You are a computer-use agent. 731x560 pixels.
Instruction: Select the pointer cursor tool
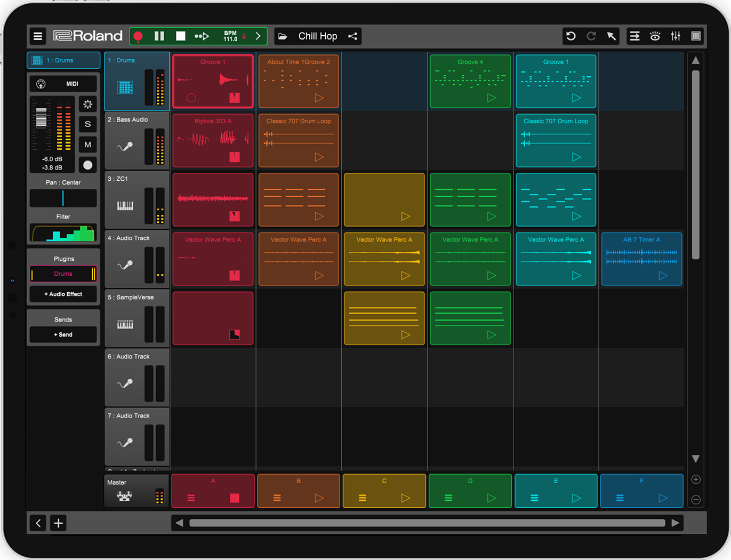click(x=612, y=36)
